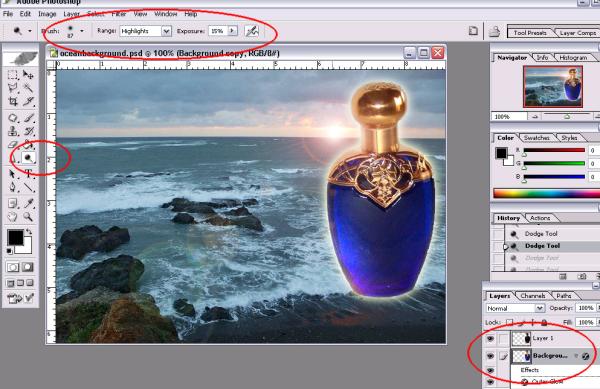Select the Zoom magnifier tool

[28, 217]
